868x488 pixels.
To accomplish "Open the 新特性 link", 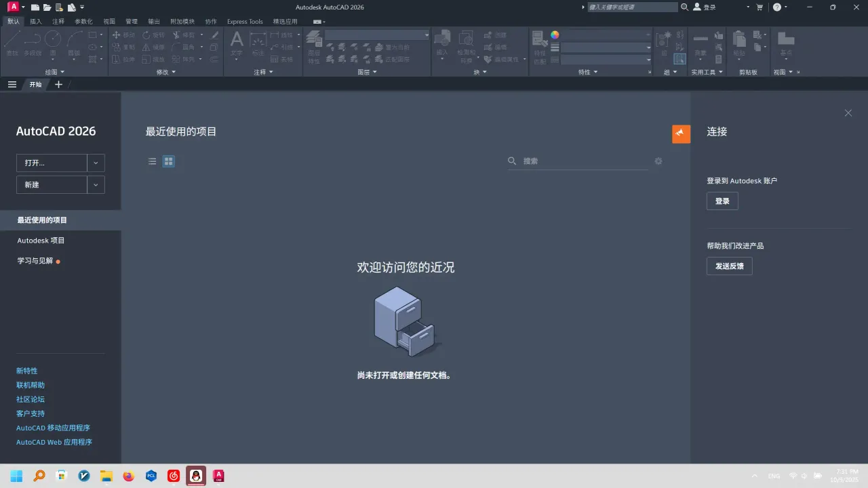I will 27,371.
